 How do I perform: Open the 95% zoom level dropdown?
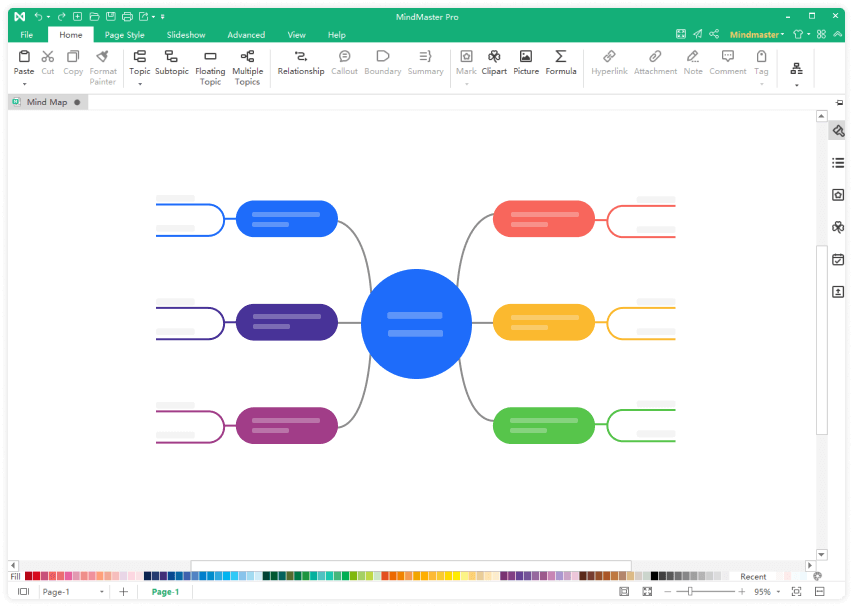point(778,592)
